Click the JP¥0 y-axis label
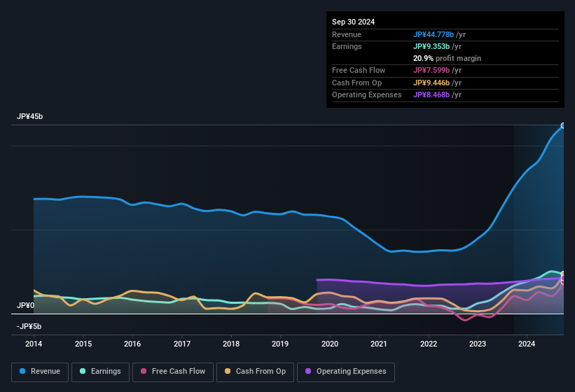 pos(25,305)
